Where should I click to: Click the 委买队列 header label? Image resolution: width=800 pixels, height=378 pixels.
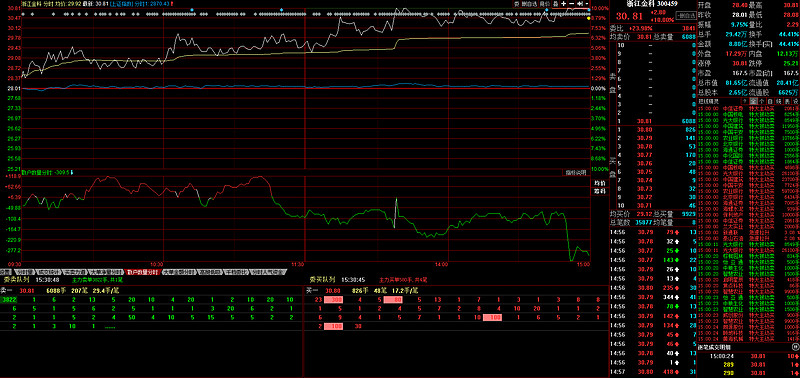322,280
